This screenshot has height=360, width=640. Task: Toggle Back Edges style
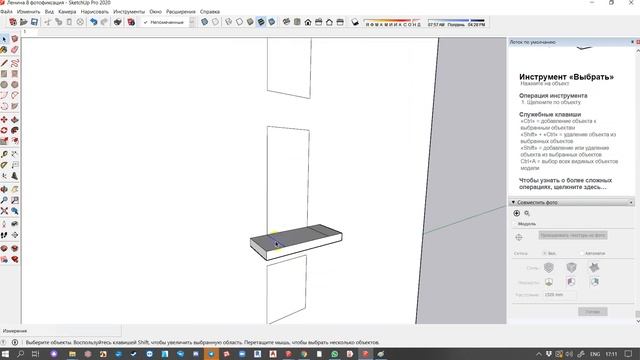click(x=215, y=22)
